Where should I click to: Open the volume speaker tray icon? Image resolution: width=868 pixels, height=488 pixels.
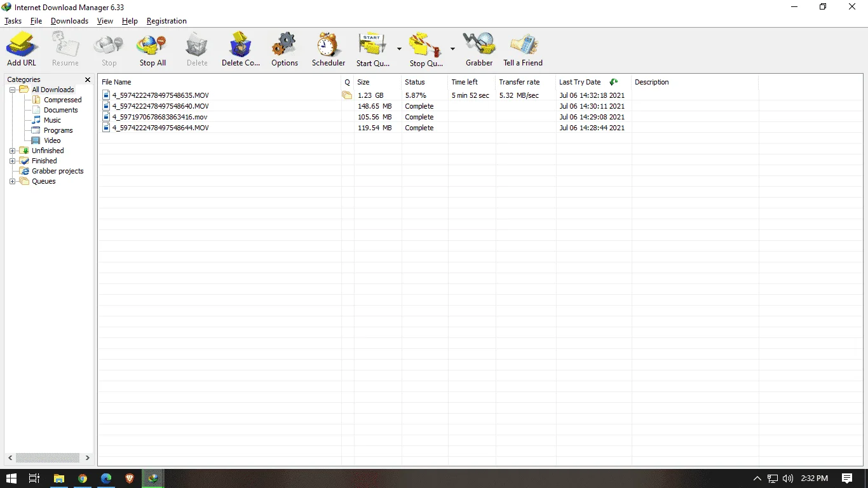click(788, 478)
